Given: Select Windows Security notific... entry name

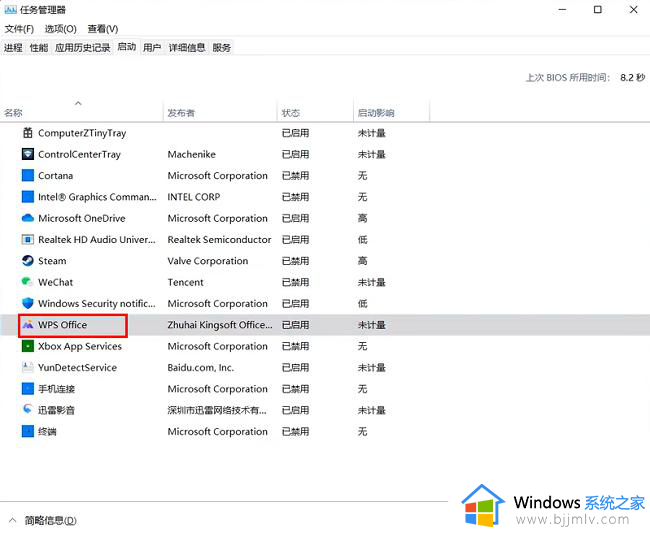Looking at the screenshot, I should click(x=97, y=304).
